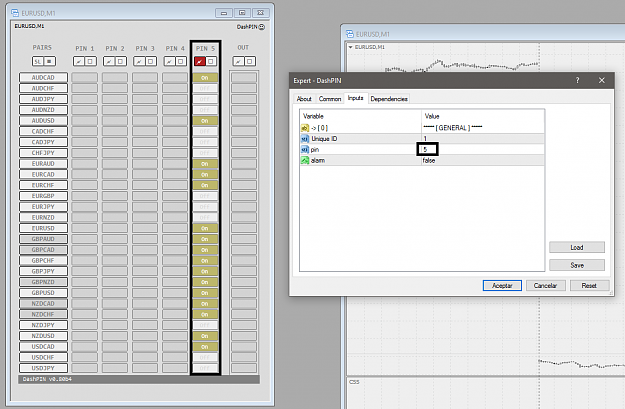The width and height of the screenshot is (625, 409).
Task: Toggle the AUDCAD PIN 5 On switch
Action: pos(205,78)
